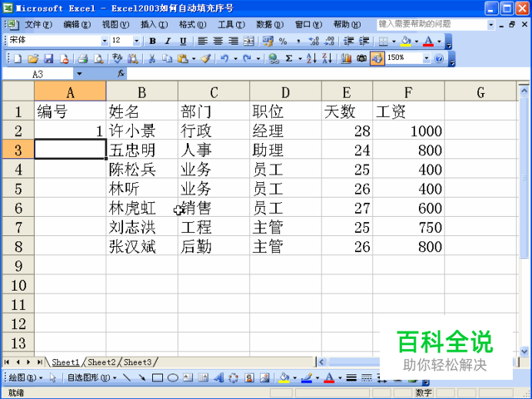
Task: Open the 数据 (Data) menu
Action: click(270, 25)
